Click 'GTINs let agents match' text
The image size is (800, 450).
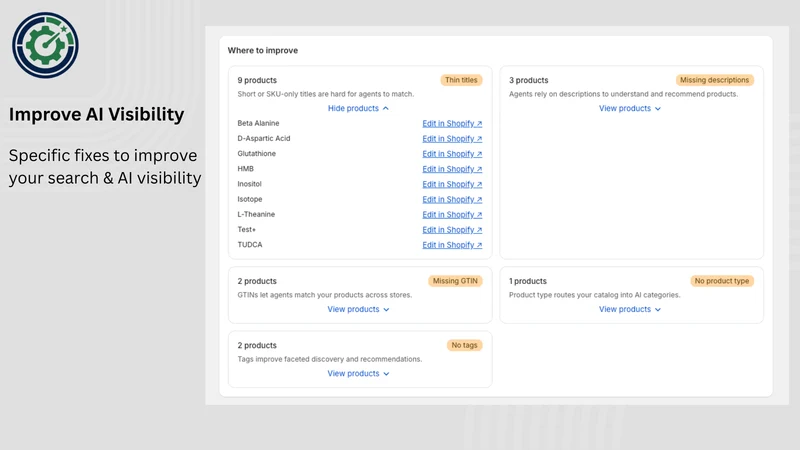(324, 295)
